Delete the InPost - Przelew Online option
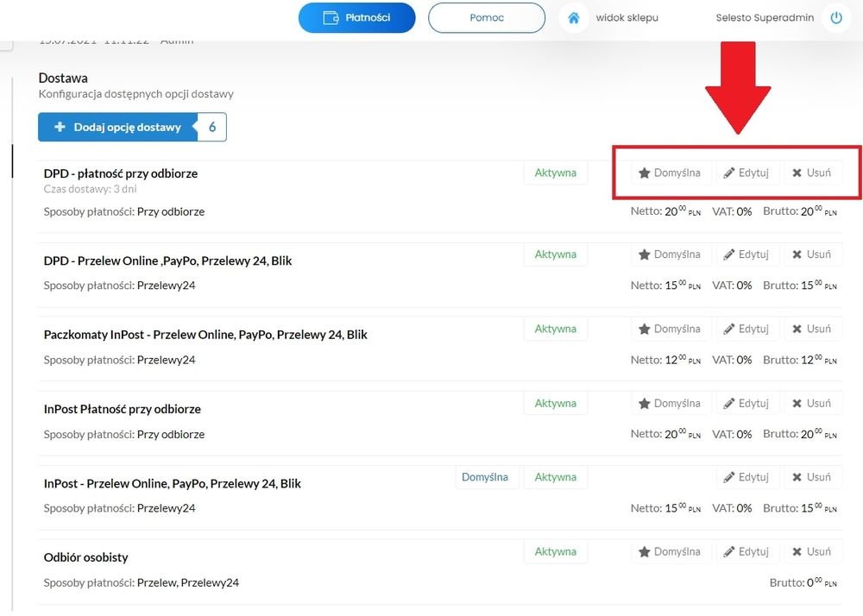 [812, 477]
